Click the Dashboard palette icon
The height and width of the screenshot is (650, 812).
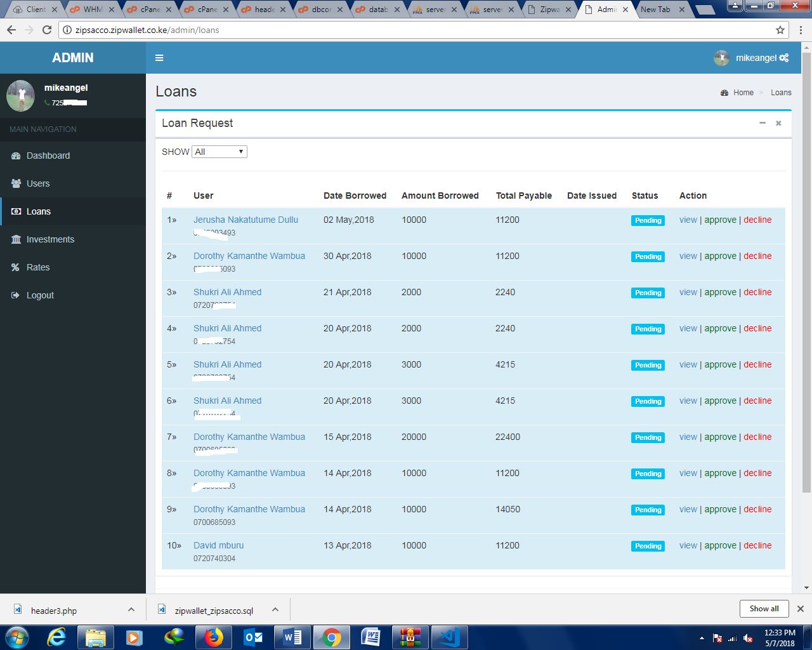click(x=16, y=156)
